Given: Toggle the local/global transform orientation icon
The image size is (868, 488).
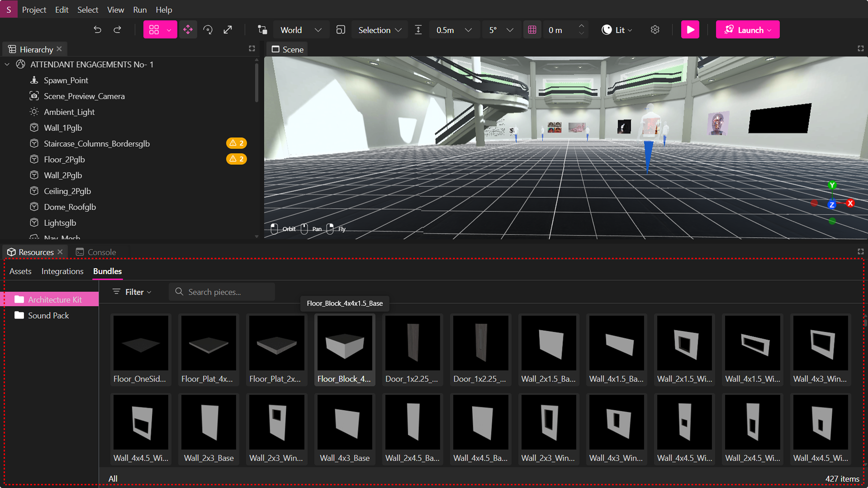Looking at the screenshot, I should click(x=340, y=30).
